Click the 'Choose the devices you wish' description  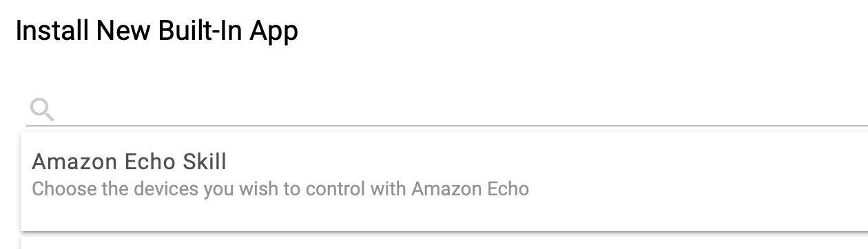tap(280, 188)
